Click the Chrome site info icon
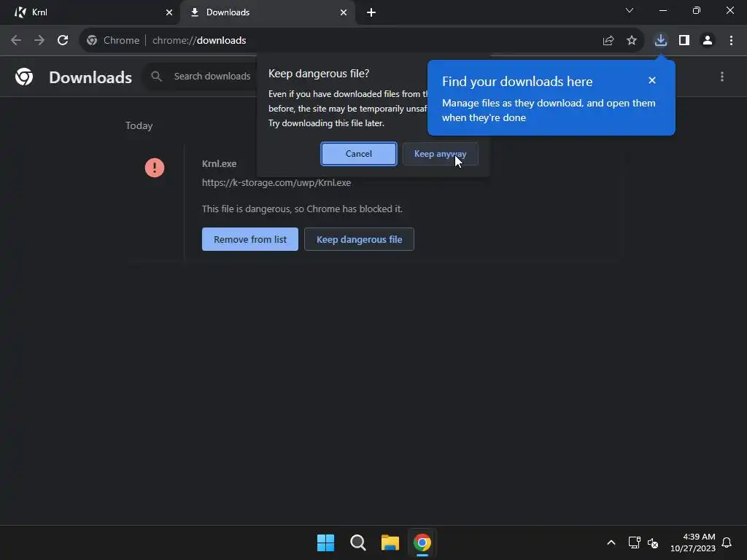Image resolution: width=747 pixels, height=560 pixels. pyautogui.click(x=92, y=41)
